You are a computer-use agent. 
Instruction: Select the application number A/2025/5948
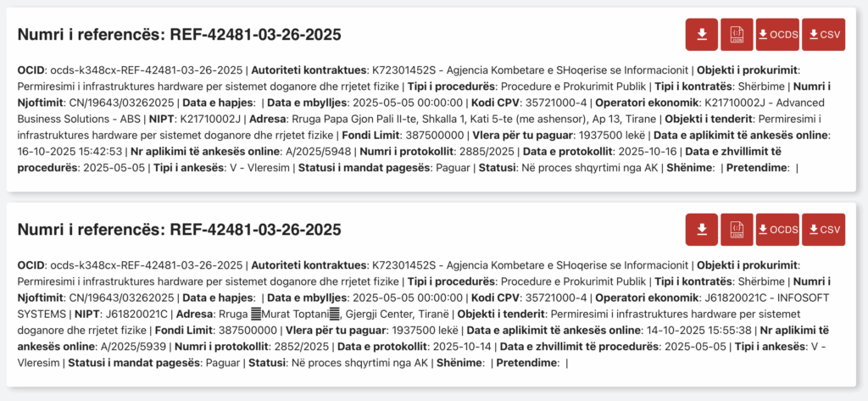coord(320,152)
